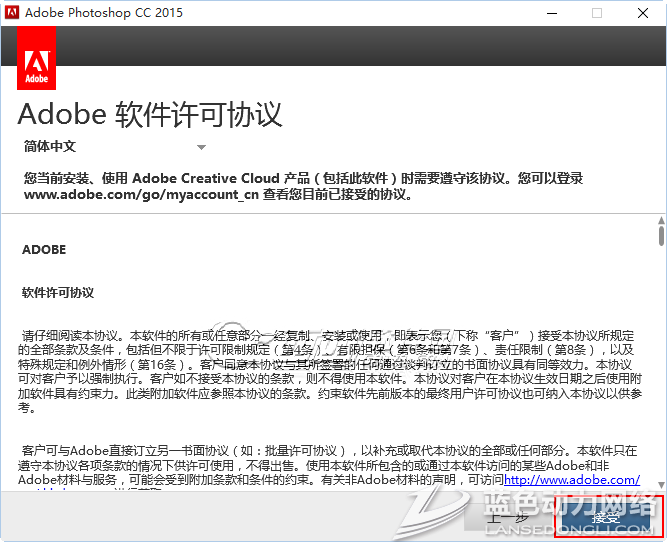Close the Adobe Photoshop CC 2015 installer
The width and height of the screenshot is (667, 542).
coord(643,13)
